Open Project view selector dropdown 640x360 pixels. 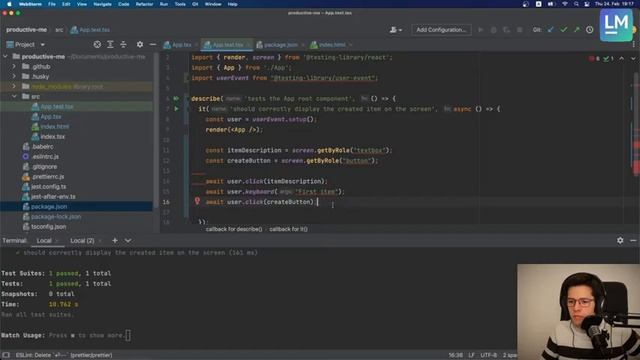pyautogui.click(x=26, y=44)
